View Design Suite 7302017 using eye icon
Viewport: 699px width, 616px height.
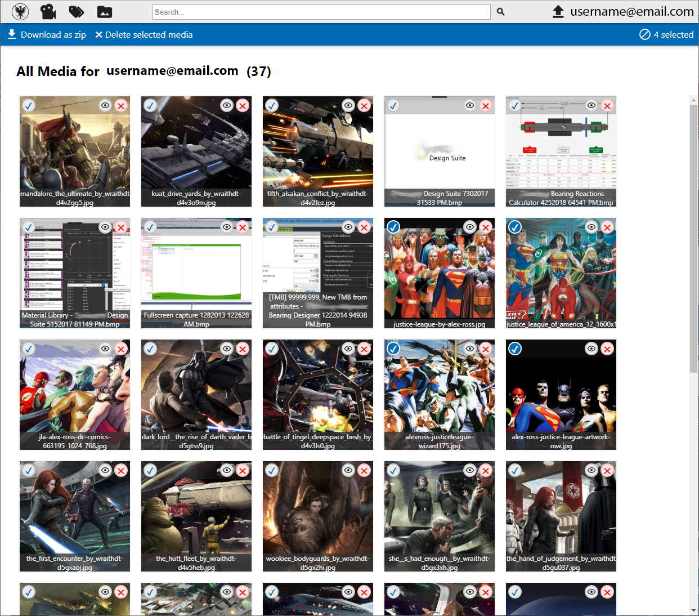(470, 105)
